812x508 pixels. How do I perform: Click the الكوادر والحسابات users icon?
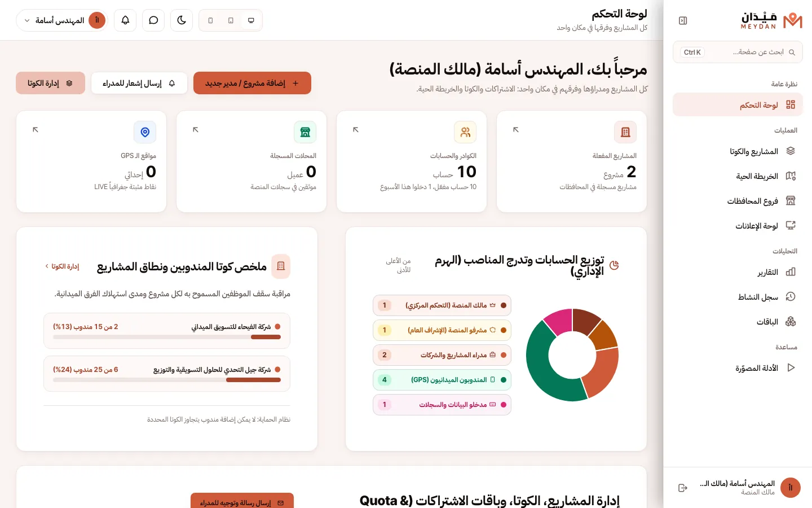(x=465, y=132)
